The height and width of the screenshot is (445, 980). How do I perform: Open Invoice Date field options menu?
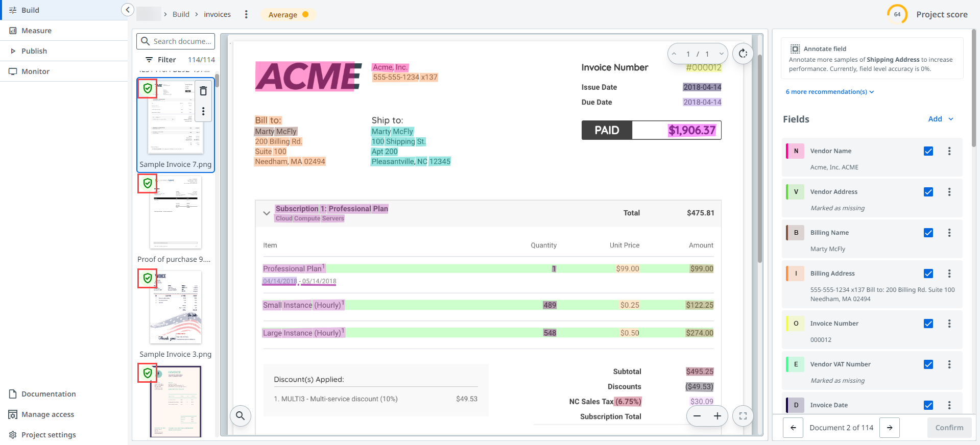tap(949, 405)
